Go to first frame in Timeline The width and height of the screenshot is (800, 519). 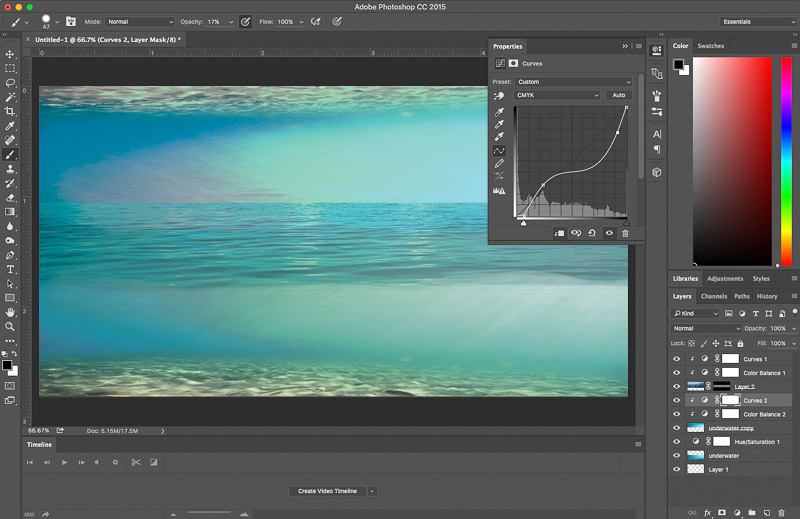point(30,462)
